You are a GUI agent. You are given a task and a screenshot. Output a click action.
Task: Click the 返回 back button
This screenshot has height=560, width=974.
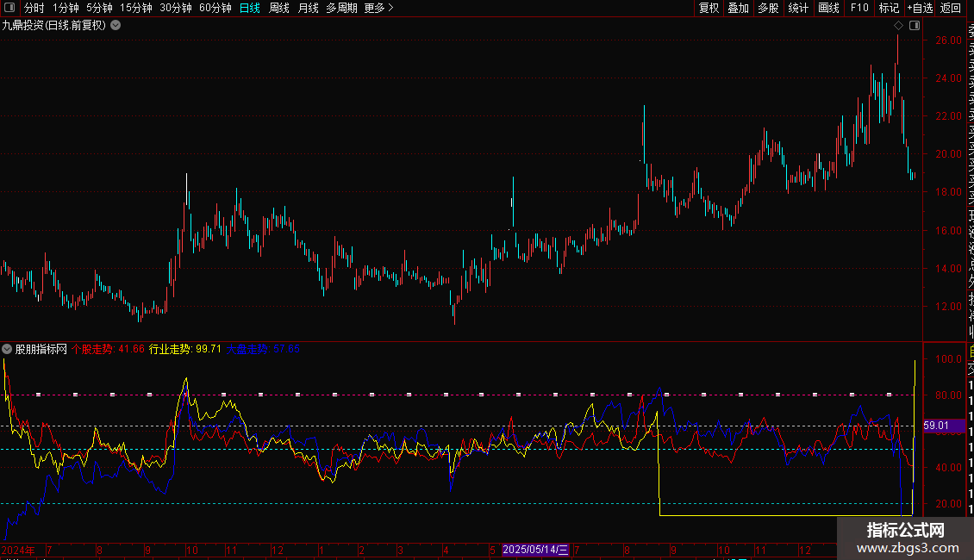[951, 8]
